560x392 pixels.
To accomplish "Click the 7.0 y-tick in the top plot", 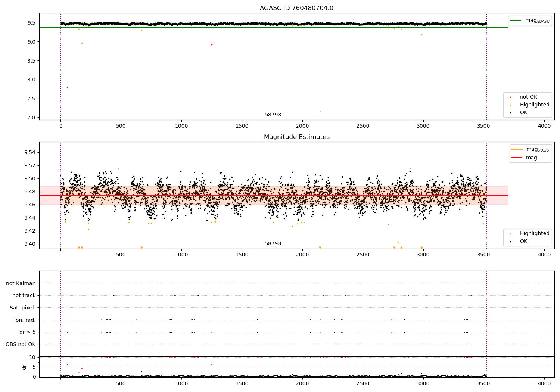I will tap(32, 118).
